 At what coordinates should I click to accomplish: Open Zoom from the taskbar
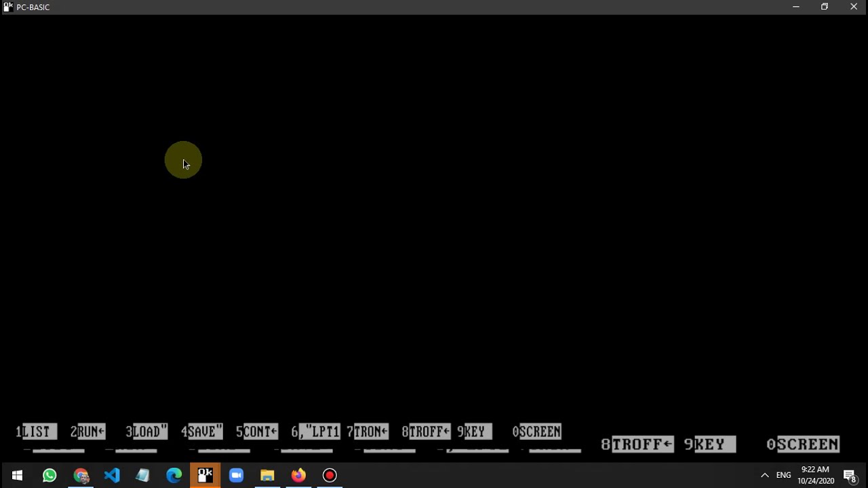coord(236,475)
